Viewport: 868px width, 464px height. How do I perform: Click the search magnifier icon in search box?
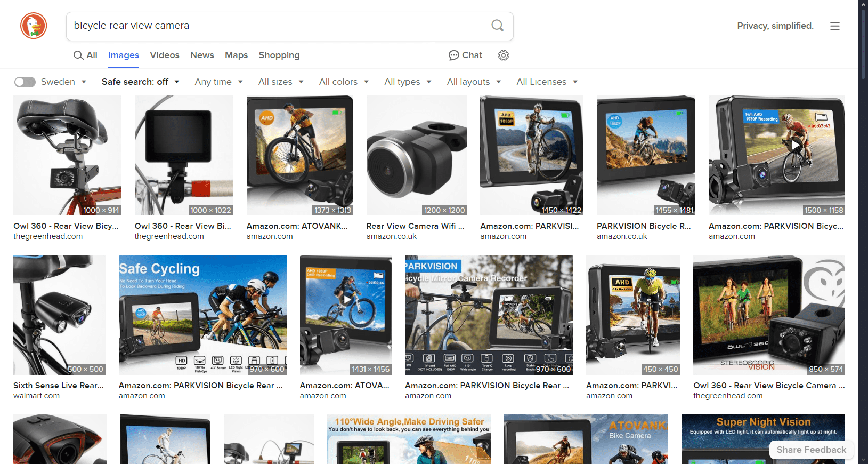click(x=497, y=26)
